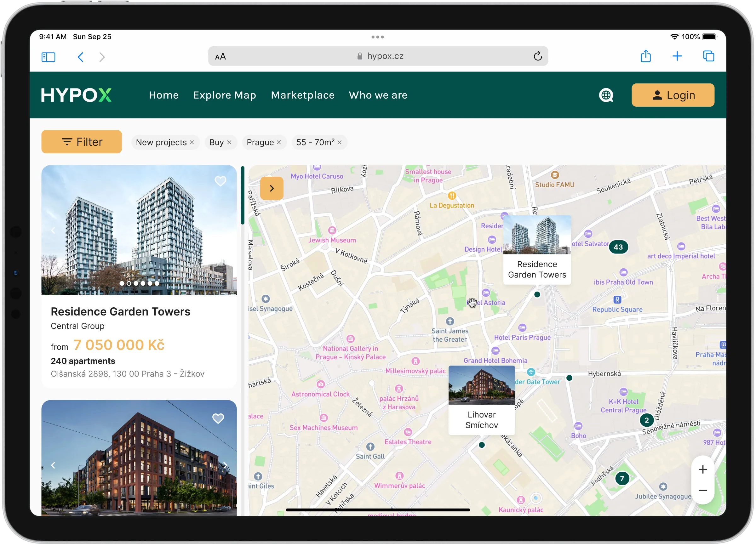Image resolution: width=756 pixels, height=546 pixels.
Task: Remove the Prague filter chip
Action: tap(279, 143)
